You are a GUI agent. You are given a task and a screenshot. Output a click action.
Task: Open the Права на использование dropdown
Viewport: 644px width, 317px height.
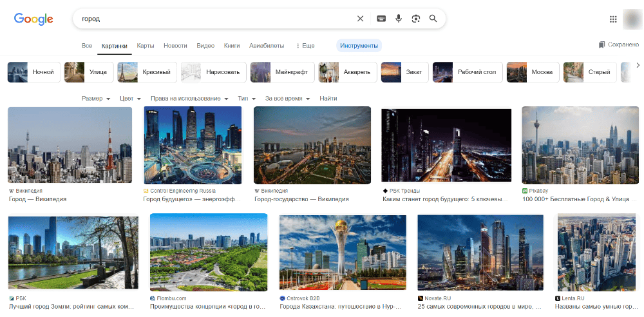(189, 99)
